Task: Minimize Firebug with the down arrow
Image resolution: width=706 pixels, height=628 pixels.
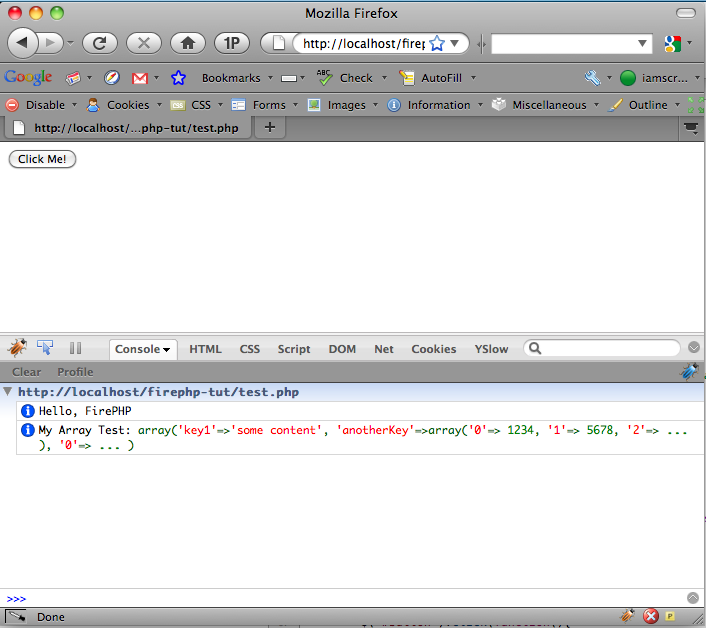Action: pos(694,347)
